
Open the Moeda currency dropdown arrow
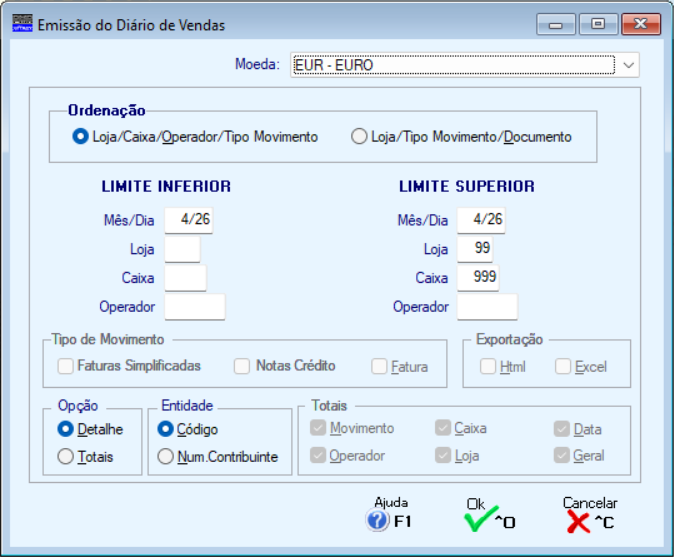click(x=628, y=66)
